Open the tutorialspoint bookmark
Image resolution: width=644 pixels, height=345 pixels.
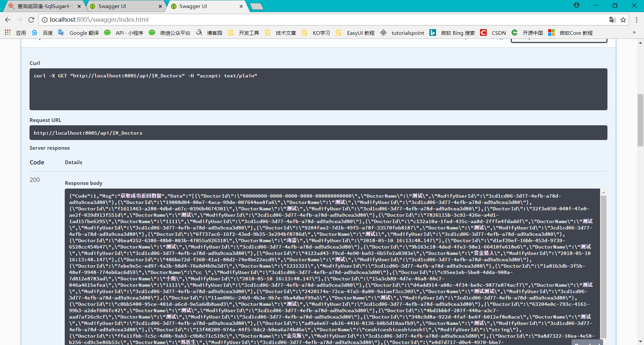(x=402, y=33)
